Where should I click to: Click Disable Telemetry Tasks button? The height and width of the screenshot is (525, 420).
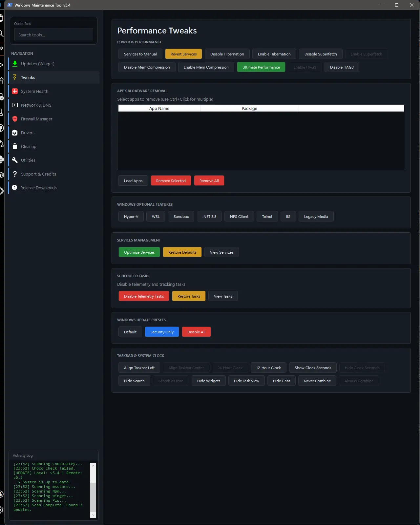(x=144, y=296)
